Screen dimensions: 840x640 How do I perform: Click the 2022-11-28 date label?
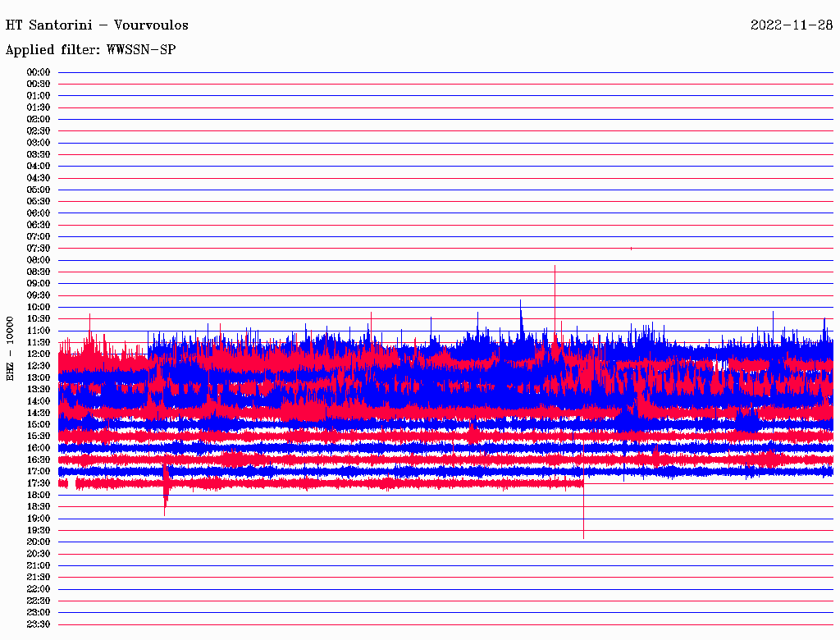tap(791, 25)
